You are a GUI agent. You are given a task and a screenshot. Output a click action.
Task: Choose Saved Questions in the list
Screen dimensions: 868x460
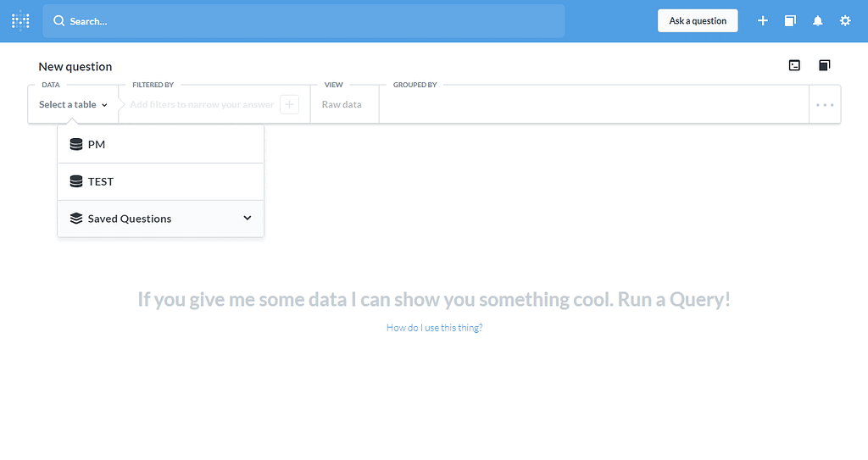tap(160, 219)
